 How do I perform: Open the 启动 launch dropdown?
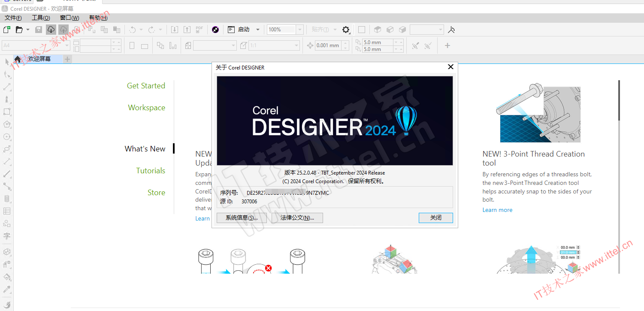pyautogui.click(x=258, y=30)
